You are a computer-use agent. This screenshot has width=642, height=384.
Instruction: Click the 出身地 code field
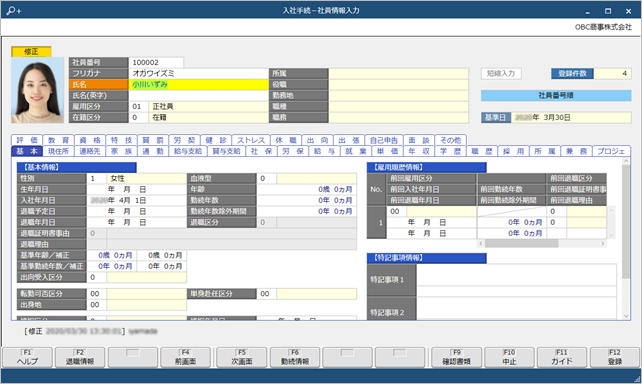pos(97,305)
